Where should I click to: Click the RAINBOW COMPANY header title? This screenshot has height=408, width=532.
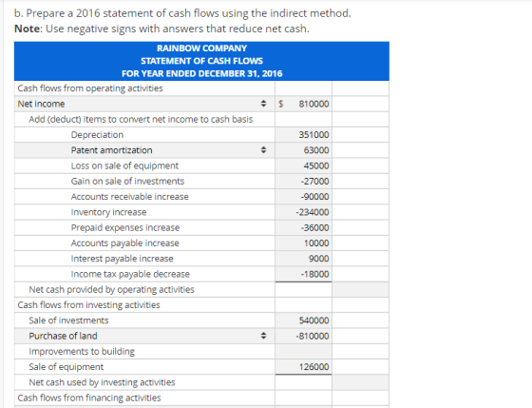click(x=201, y=49)
